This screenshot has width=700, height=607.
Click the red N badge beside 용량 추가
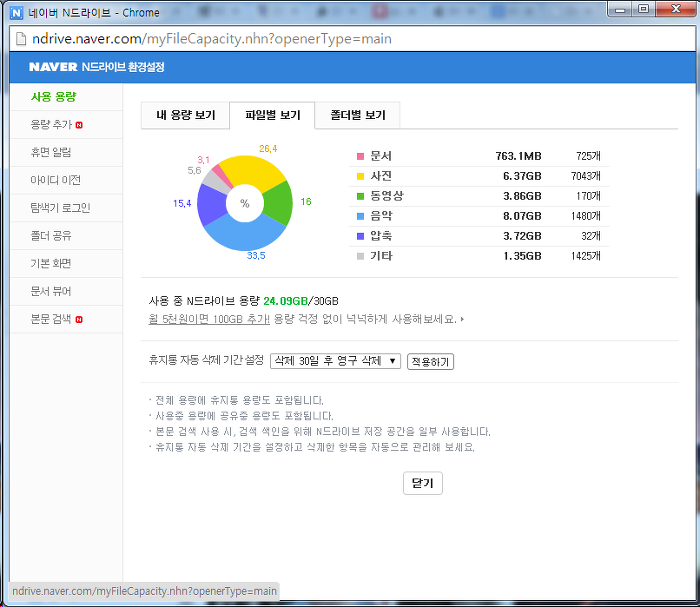click(79, 125)
